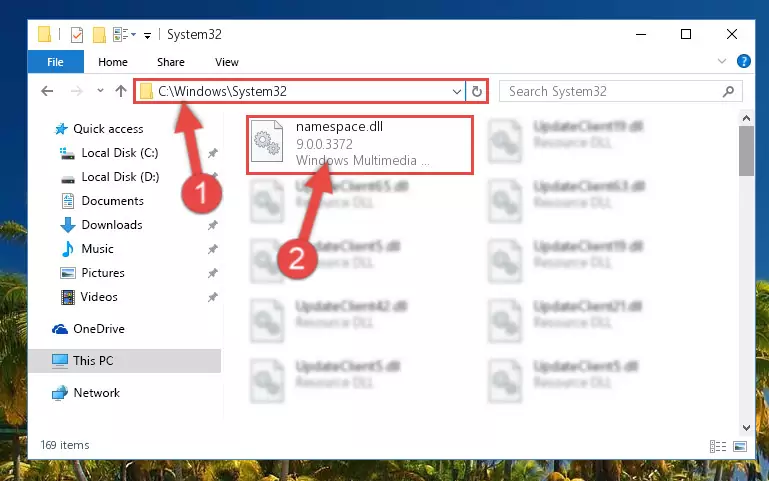Click the Music note icon
Screen dimensions: 769x481
[68, 249]
